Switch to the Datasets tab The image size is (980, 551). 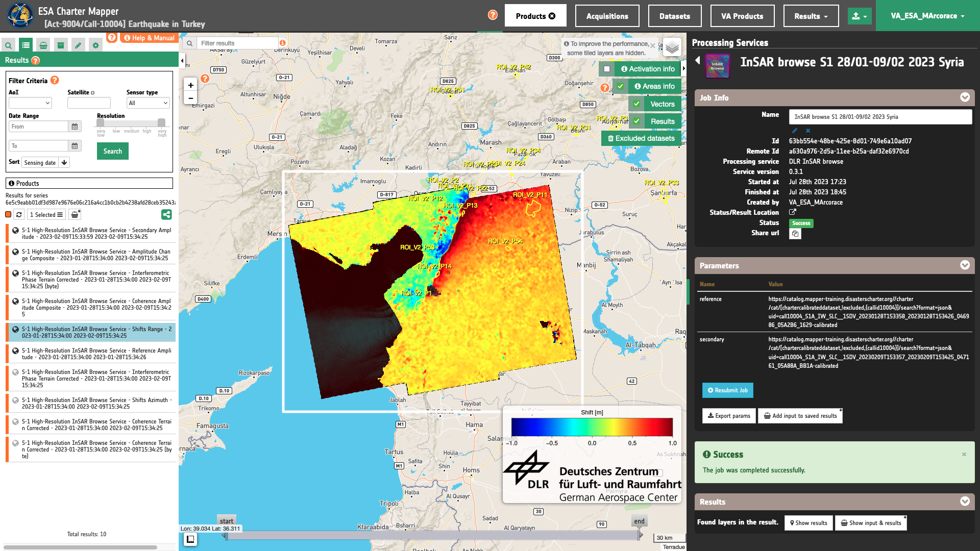coord(675,16)
